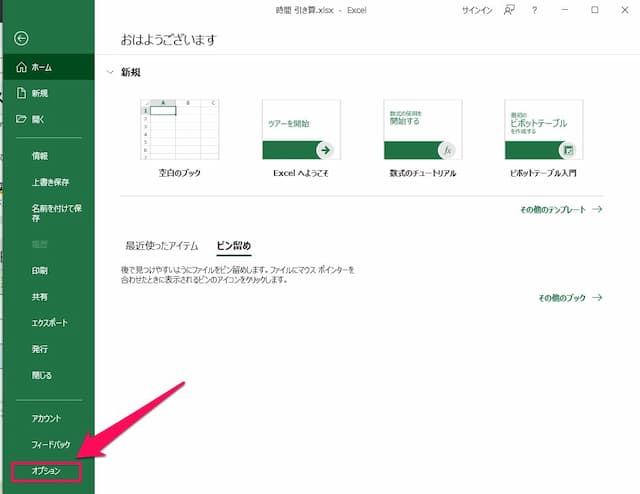Open the エクスポート page
The image size is (640, 494).
pyautogui.click(x=50, y=323)
